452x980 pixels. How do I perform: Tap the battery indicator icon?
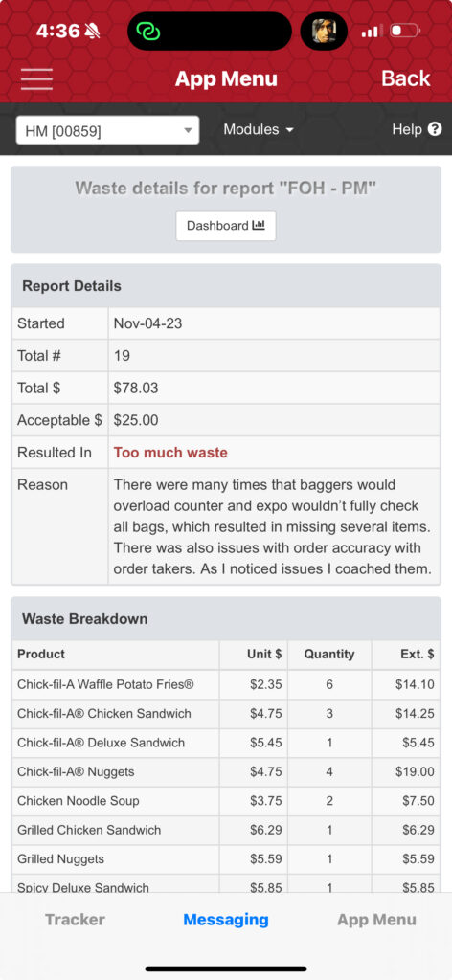click(405, 31)
